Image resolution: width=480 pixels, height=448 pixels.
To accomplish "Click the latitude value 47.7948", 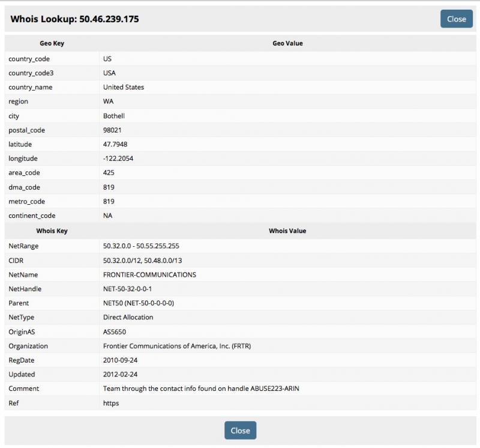I will tap(115, 144).
